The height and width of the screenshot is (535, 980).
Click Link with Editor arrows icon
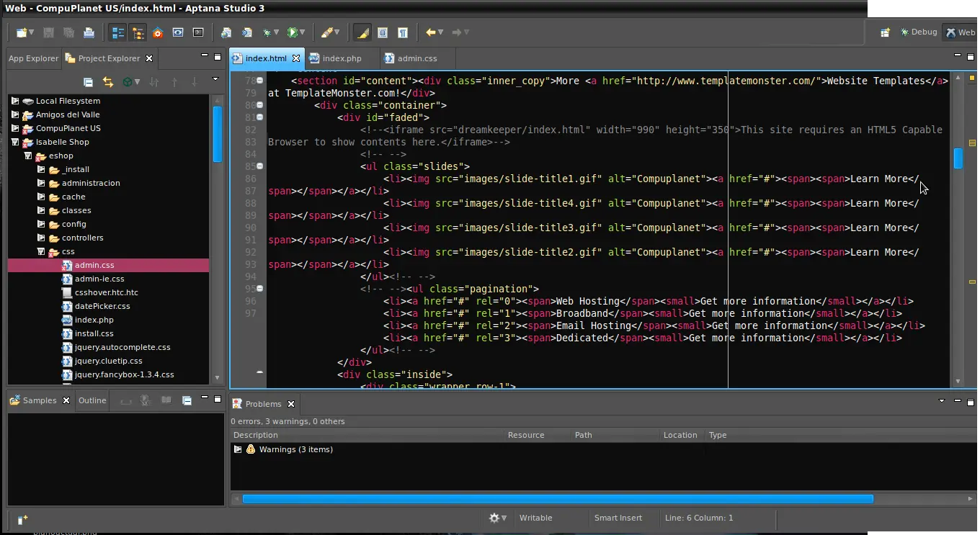click(x=107, y=82)
